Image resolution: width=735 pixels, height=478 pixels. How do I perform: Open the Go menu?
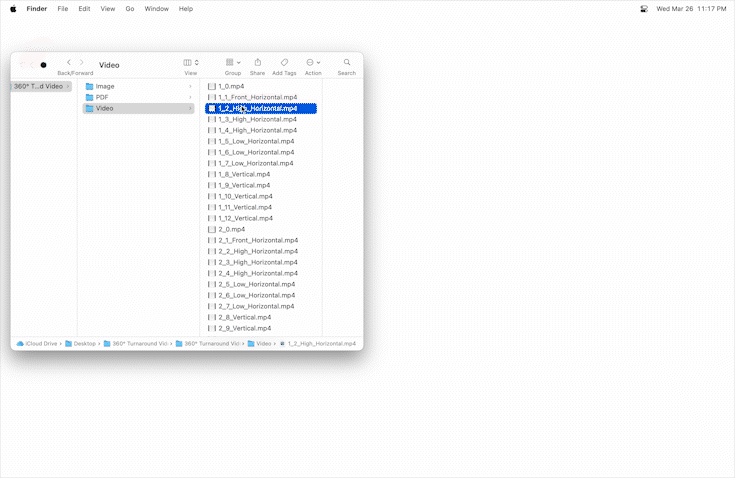(x=130, y=8)
